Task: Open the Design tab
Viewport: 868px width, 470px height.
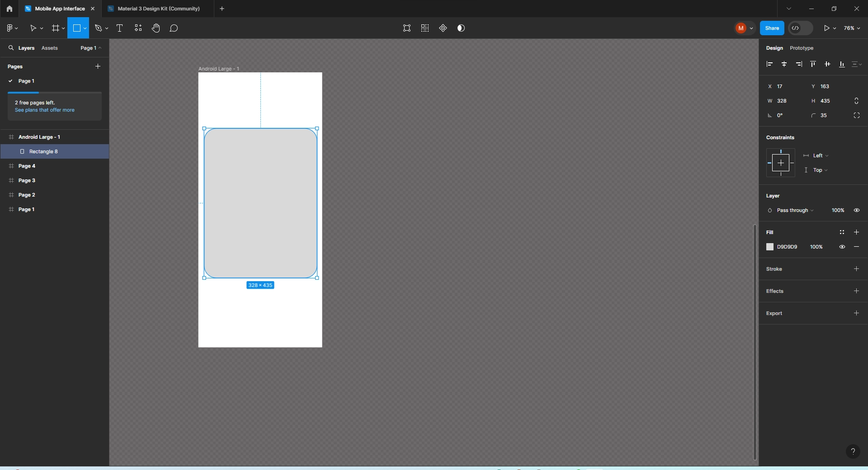Action: [x=774, y=48]
